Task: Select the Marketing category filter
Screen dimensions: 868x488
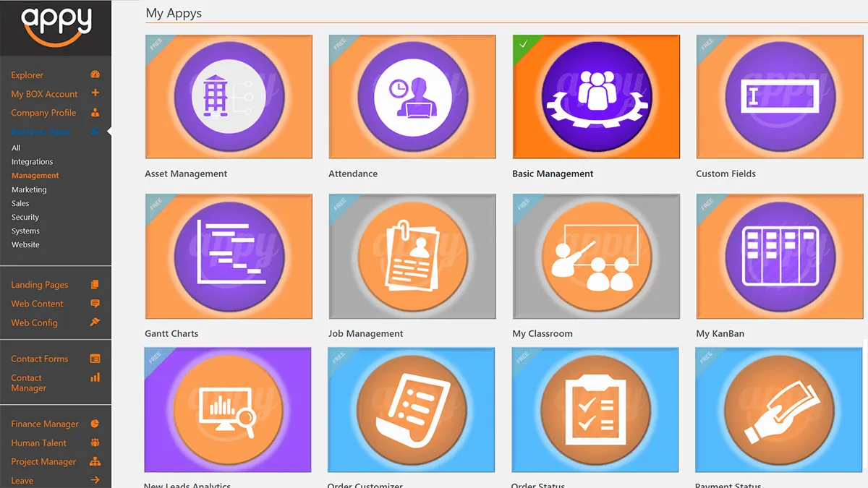Action: 29,189
